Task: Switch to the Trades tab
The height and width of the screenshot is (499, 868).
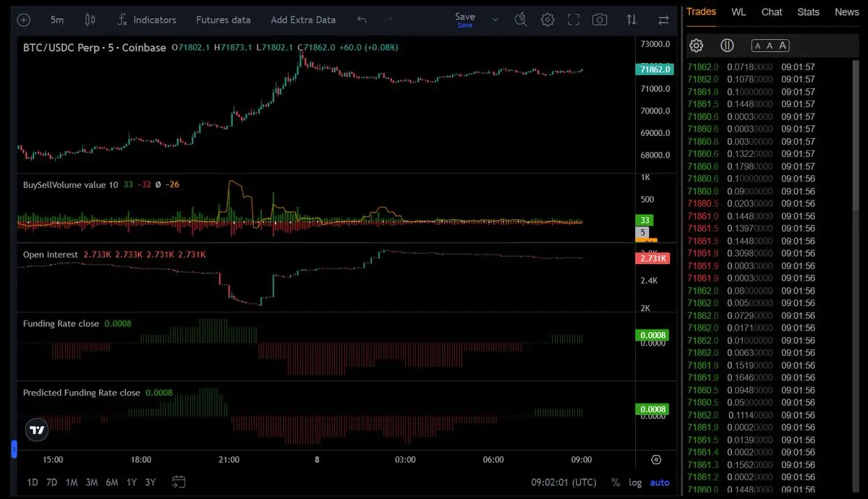Action: pos(701,12)
